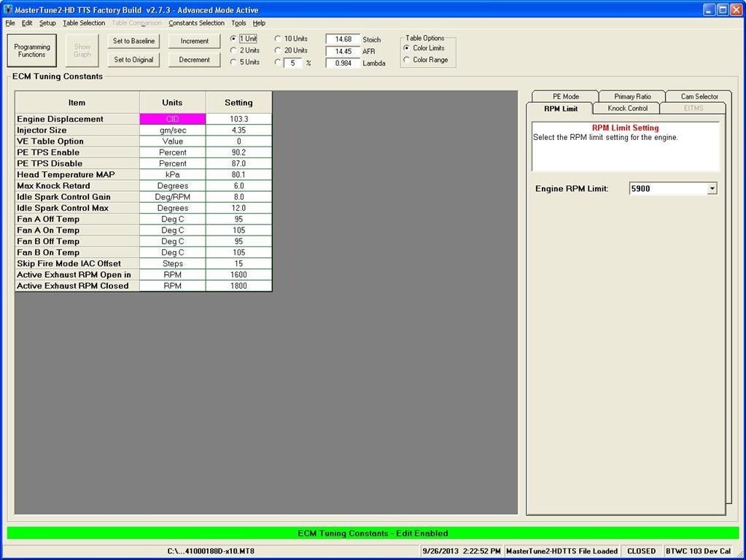746x560 pixels.
Task: Minimize the MasterTune window
Action: click(x=710, y=9)
